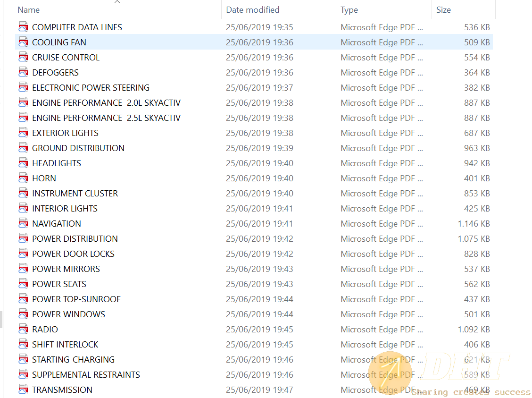Image resolution: width=532 pixels, height=398 pixels.
Task: Click the 1.146 KB size value
Action: coord(474,223)
